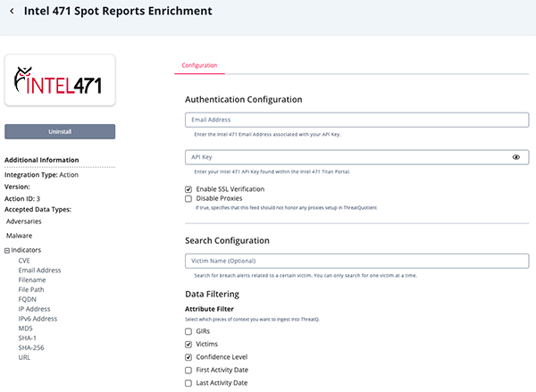Uncheck the Victims attribute filter
The height and width of the screenshot is (392, 536).
click(x=188, y=344)
